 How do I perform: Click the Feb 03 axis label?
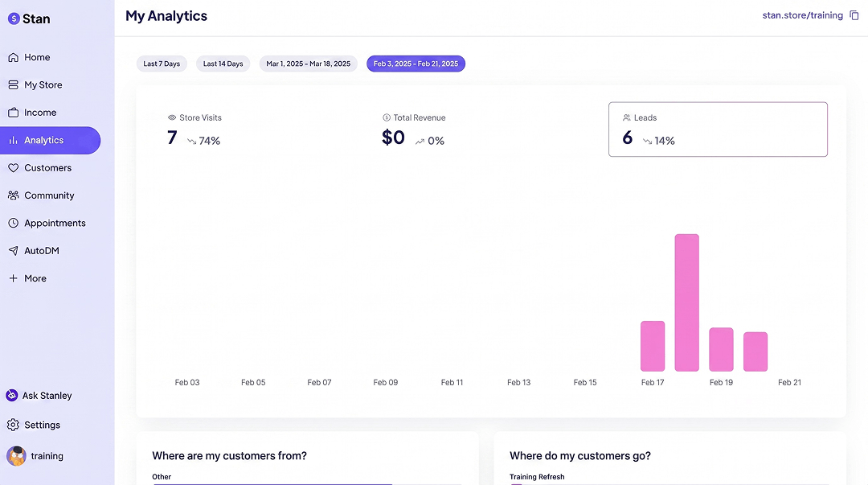point(187,383)
